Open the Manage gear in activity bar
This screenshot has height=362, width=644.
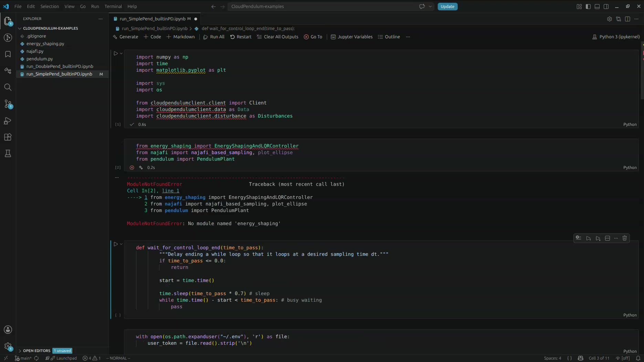click(x=8, y=346)
